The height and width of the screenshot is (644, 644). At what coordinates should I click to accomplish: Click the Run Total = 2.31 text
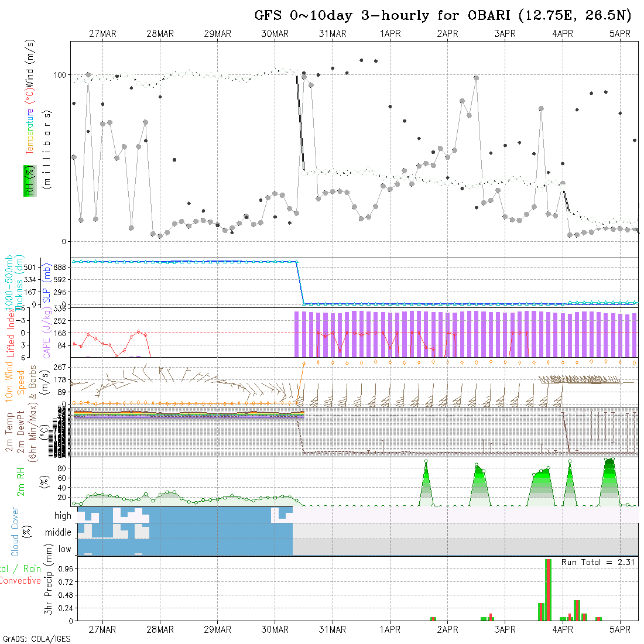pyautogui.click(x=597, y=562)
